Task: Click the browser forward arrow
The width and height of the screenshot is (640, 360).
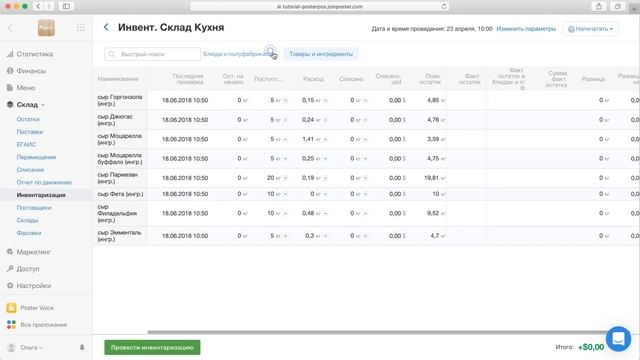Action: [49, 6]
